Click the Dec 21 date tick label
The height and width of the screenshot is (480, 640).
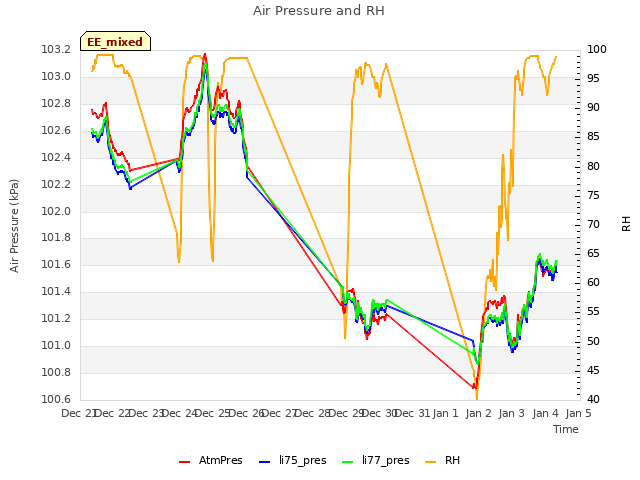78,413
